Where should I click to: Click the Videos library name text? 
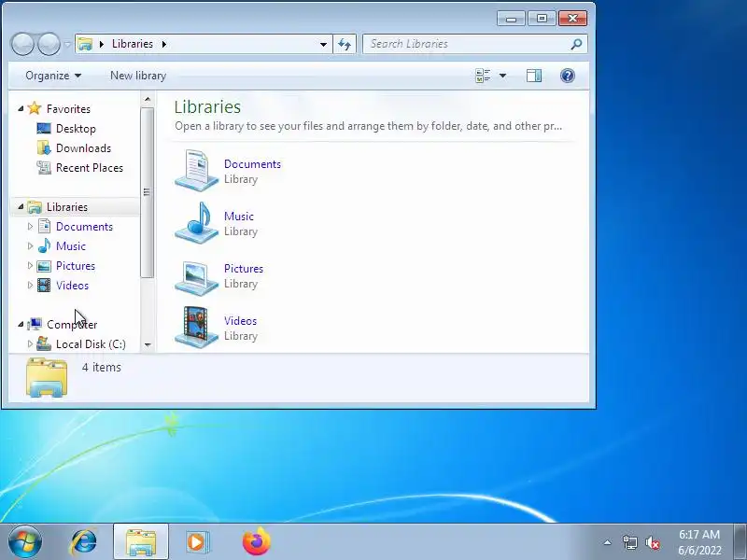241,321
